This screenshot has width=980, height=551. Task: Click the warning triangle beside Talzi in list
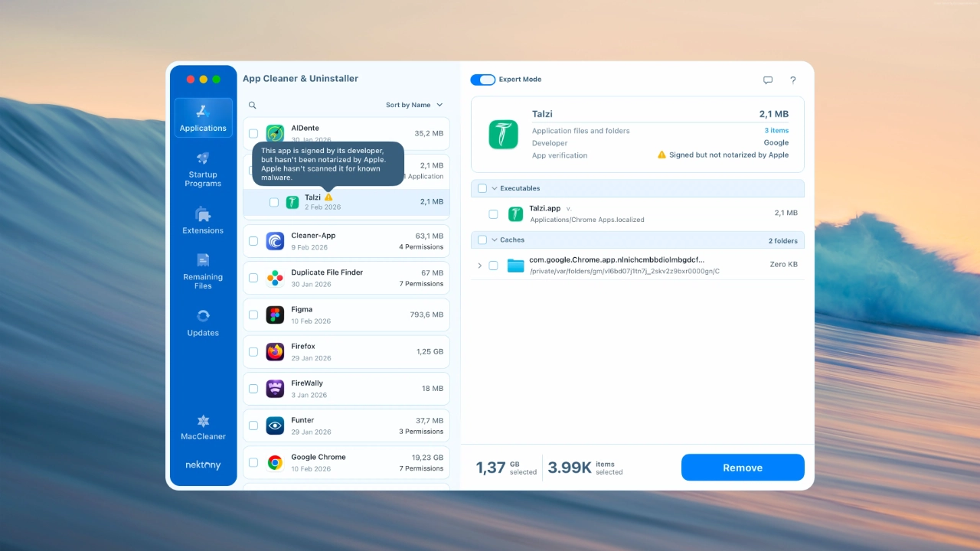[x=328, y=197]
